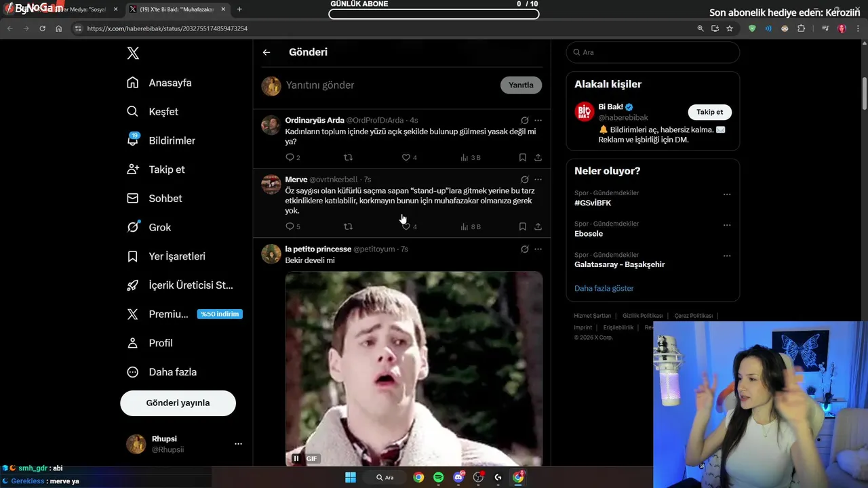Expand Daha fazla menu
This screenshot has width=868, height=488.
click(162, 372)
